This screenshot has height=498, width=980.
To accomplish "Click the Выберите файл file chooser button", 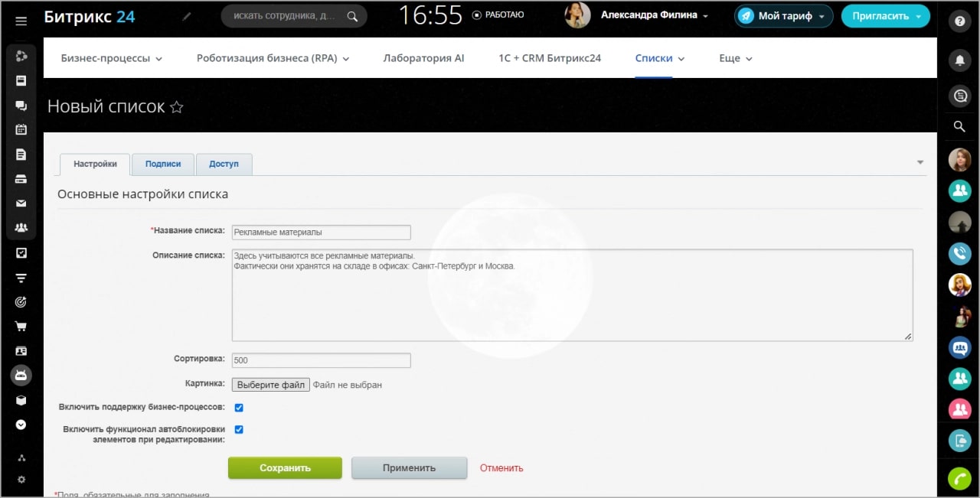I will pos(271,385).
